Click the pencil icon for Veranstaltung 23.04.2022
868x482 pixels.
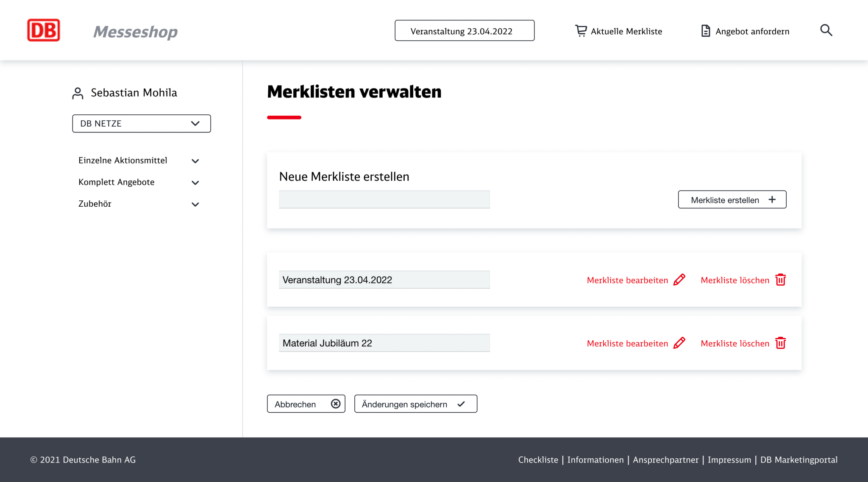(x=680, y=279)
